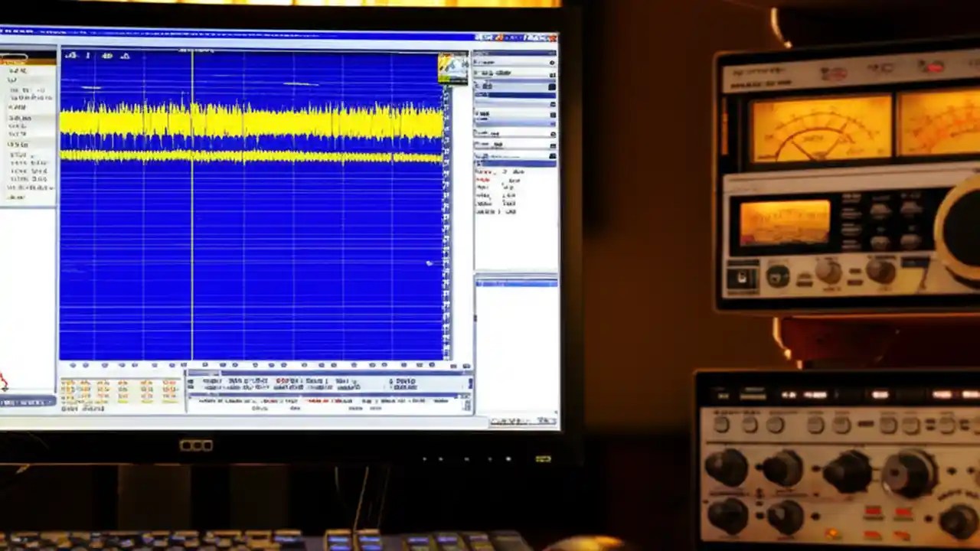980x551 pixels.
Task: Click inside the blue waveform display area
Action: 253,230
